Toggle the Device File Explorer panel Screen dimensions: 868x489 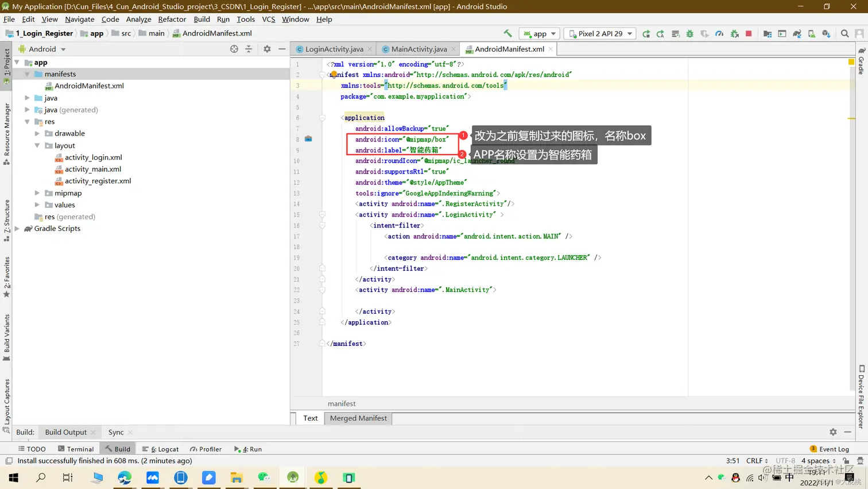pyautogui.click(x=861, y=398)
